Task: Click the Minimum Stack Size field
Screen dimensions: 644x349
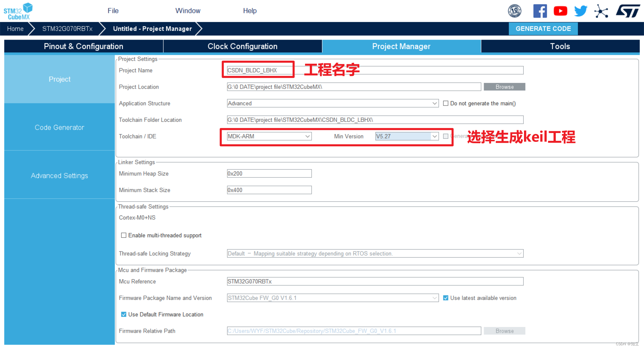Action: pyautogui.click(x=269, y=190)
